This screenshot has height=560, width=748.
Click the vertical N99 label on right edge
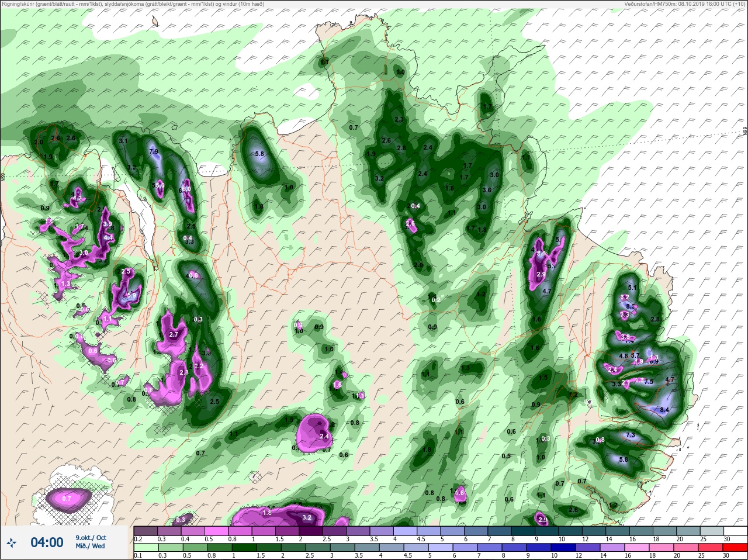[745, 132]
